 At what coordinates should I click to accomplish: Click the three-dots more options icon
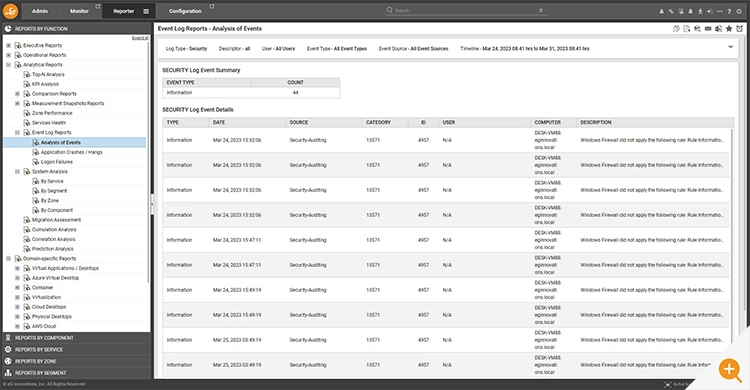coord(719,11)
